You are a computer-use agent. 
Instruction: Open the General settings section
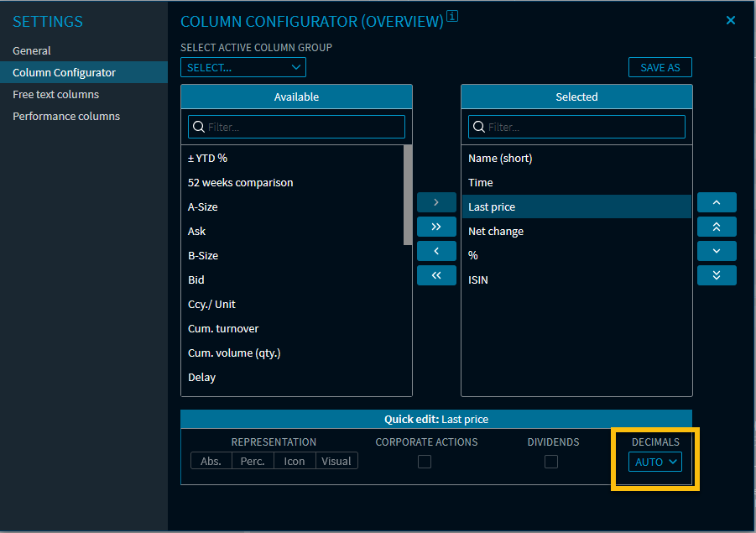click(x=32, y=50)
